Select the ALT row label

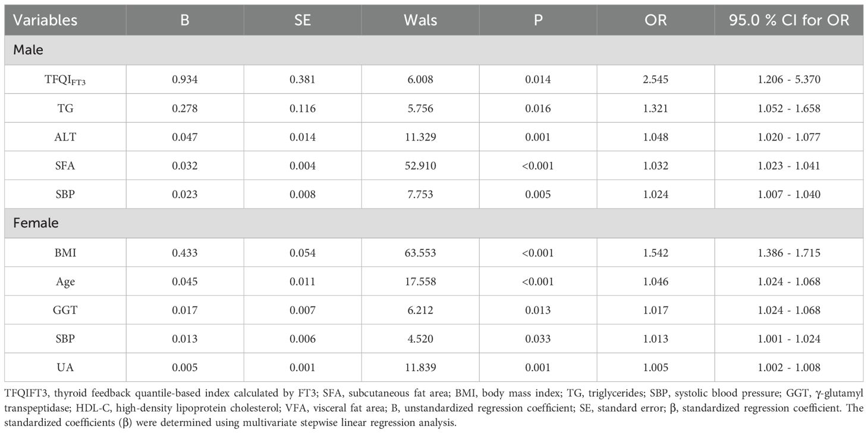point(65,137)
